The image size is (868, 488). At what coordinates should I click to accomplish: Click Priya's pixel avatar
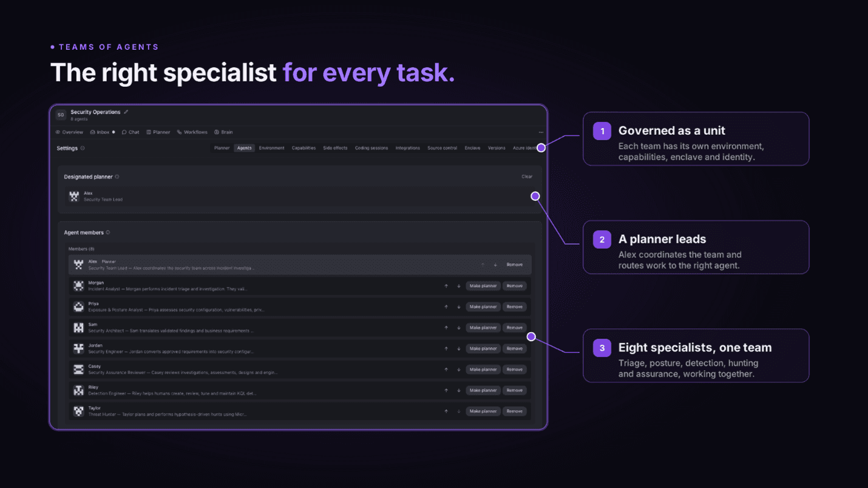pos(78,307)
